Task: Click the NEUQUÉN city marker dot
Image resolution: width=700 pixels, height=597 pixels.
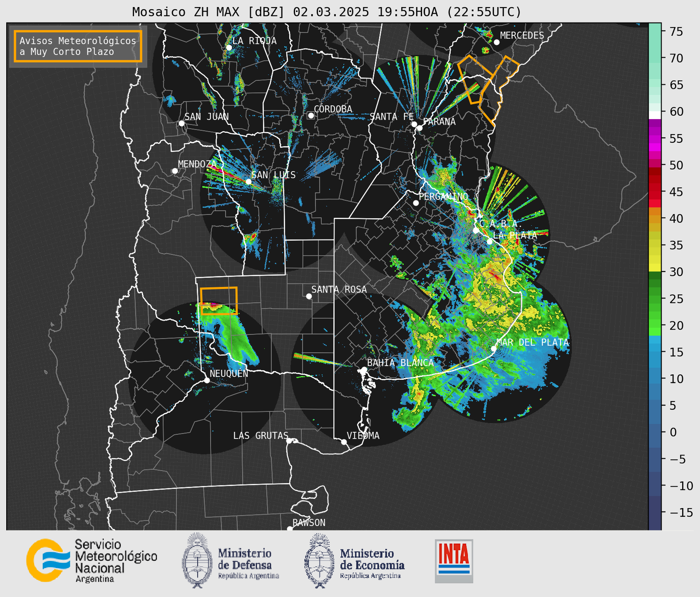Action: click(x=207, y=380)
